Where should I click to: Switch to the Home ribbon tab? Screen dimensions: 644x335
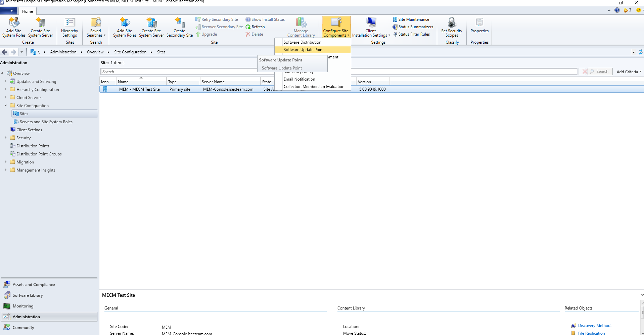point(27,11)
